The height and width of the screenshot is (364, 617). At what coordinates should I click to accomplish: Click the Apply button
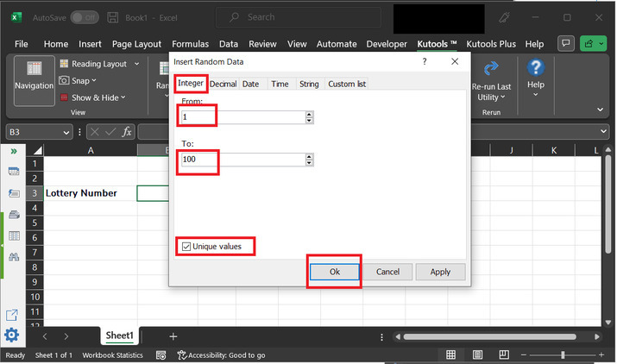[x=440, y=272]
